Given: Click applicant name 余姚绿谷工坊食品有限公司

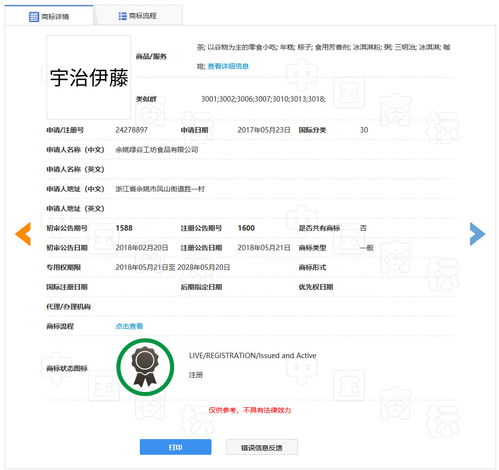Looking at the screenshot, I should coord(157,150).
